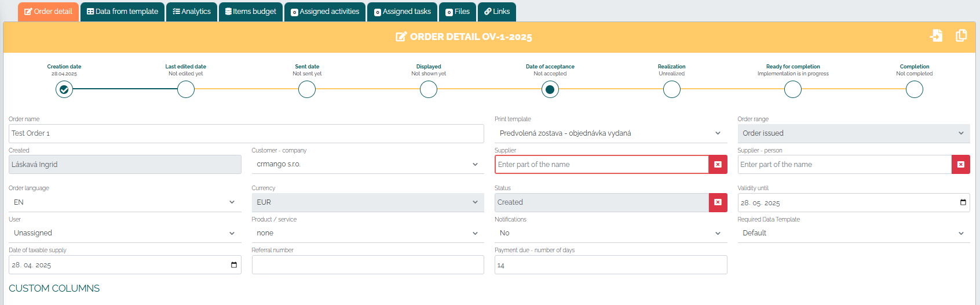Click the Ready for completion timeline marker
This screenshot has height=305, width=980.
pyautogui.click(x=793, y=89)
